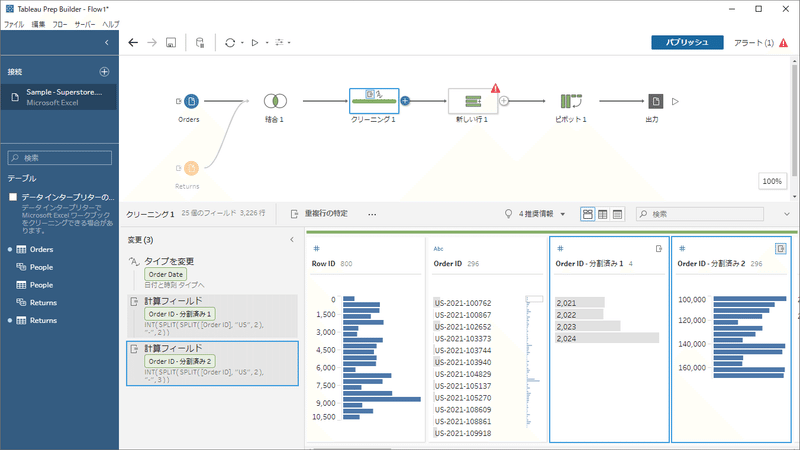The width and height of the screenshot is (800, 450).
Task: Select the タイプを変更 change entry
Action: pyautogui.click(x=212, y=272)
